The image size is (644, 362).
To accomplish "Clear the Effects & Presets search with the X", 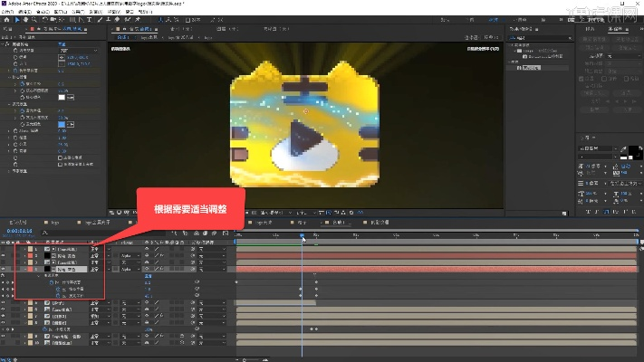I will tap(570, 38).
